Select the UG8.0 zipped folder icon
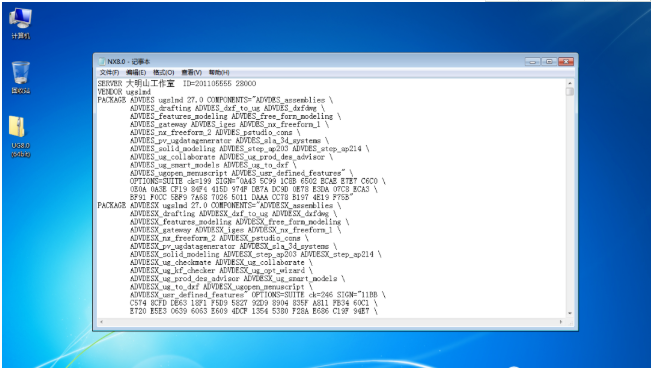The image size is (651, 368). (20, 136)
